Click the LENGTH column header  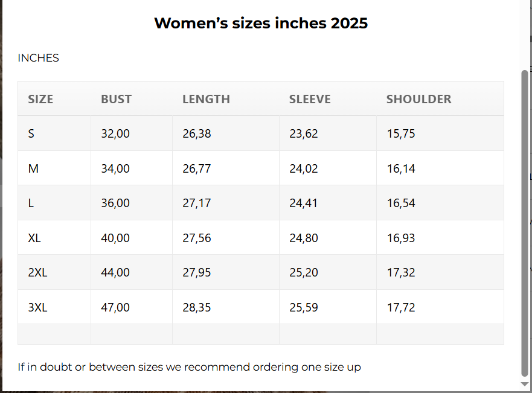pos(206,99)
